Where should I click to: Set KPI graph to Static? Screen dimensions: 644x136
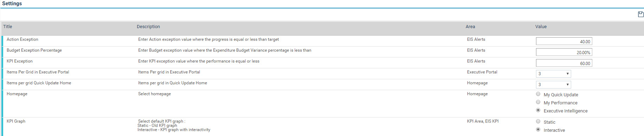pyautogui.click(x=538, y=121)
